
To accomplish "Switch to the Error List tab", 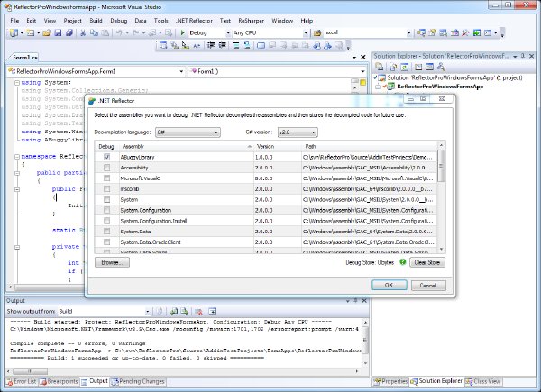I will tap(22, 381).
